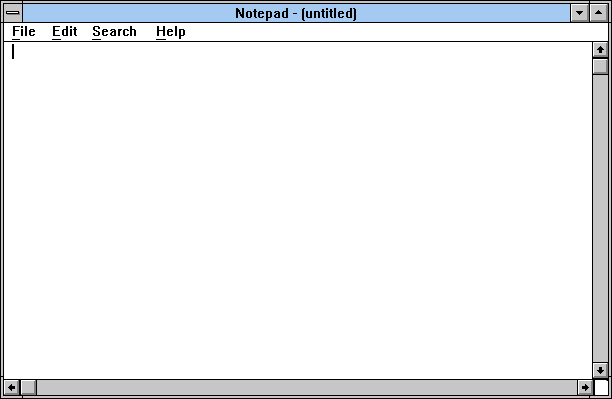
Task: Click the Notepad - (untitled) title bar
Action: point(296,13)
